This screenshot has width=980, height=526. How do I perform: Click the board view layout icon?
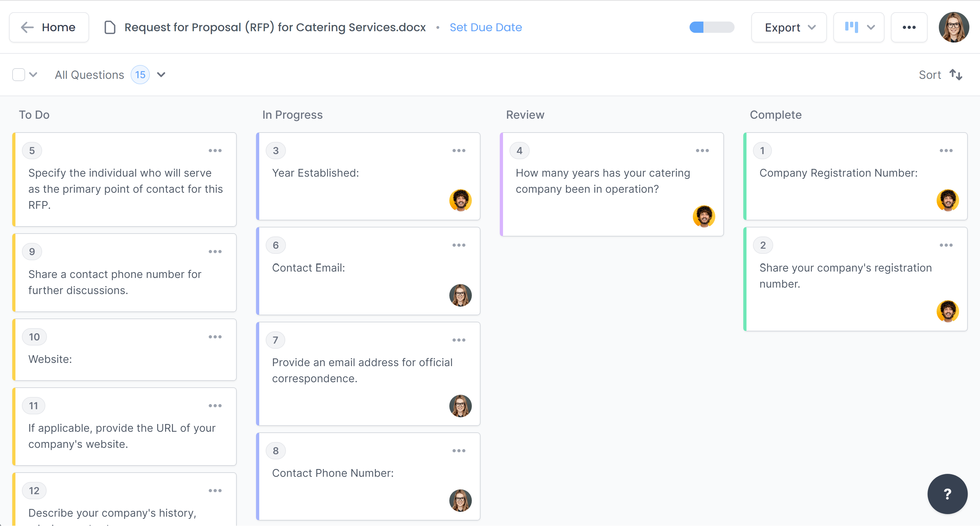[851, 27]
